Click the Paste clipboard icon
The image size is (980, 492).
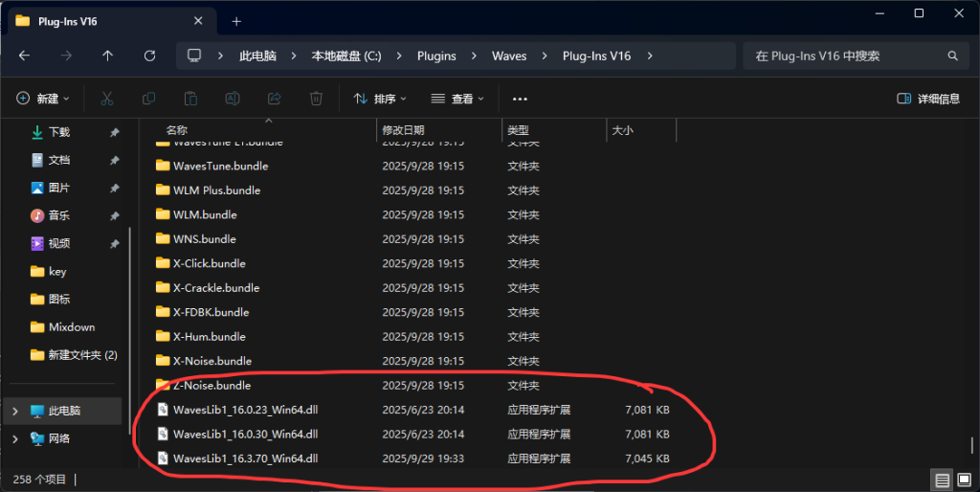(190, 99)
